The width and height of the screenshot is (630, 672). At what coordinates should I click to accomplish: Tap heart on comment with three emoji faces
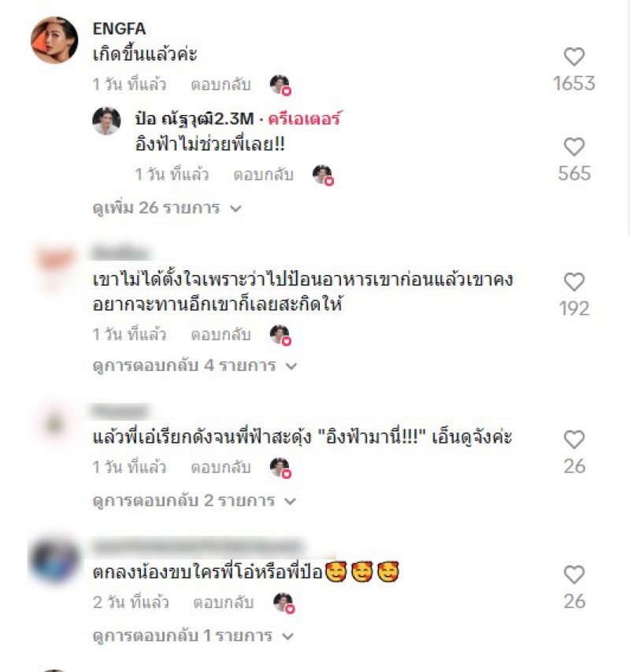tap(574, 575)
